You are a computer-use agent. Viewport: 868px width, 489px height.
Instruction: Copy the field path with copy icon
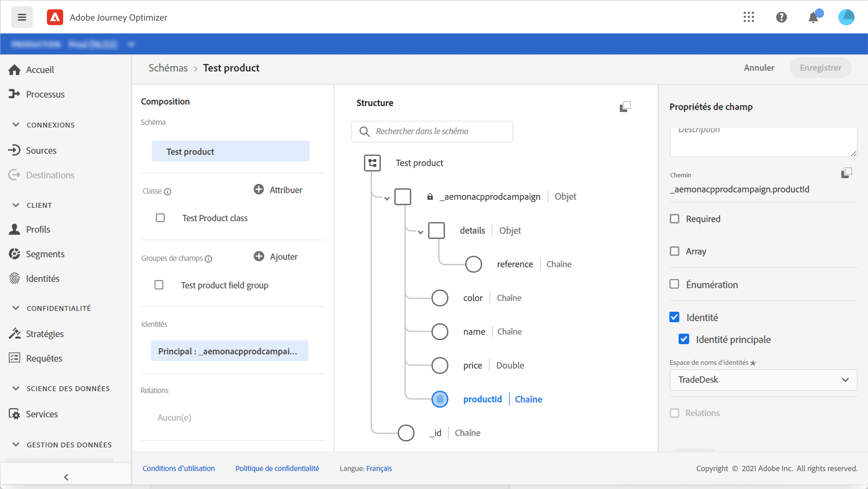(x=846, y=173)
